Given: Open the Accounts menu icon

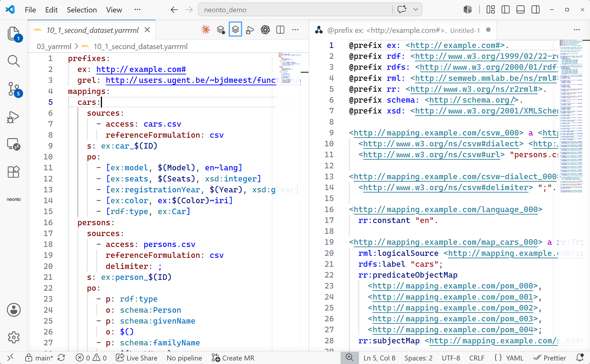Looking at the screenshot, I should point(14,310).
